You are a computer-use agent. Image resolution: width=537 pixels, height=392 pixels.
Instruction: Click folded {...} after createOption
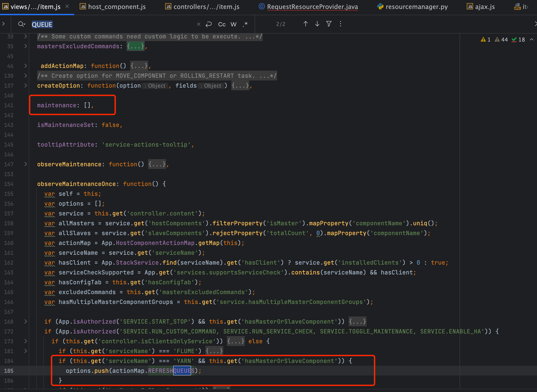click(240, 86)
